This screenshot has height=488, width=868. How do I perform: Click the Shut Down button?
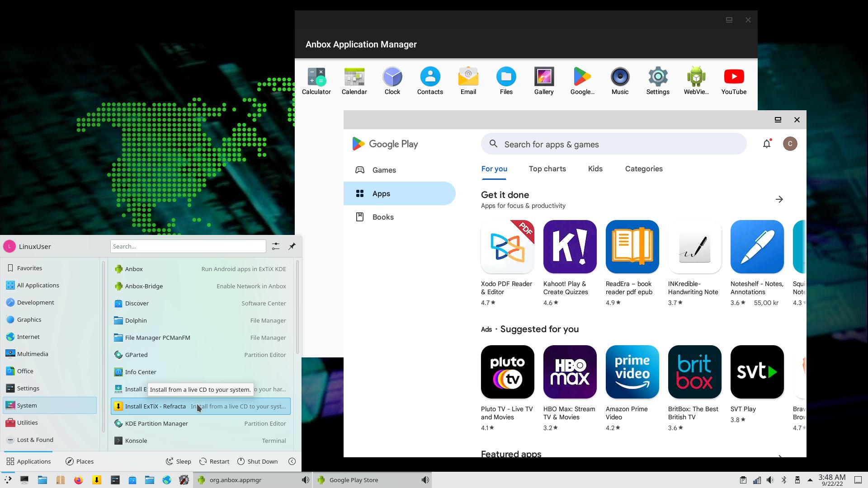point(257,461)
